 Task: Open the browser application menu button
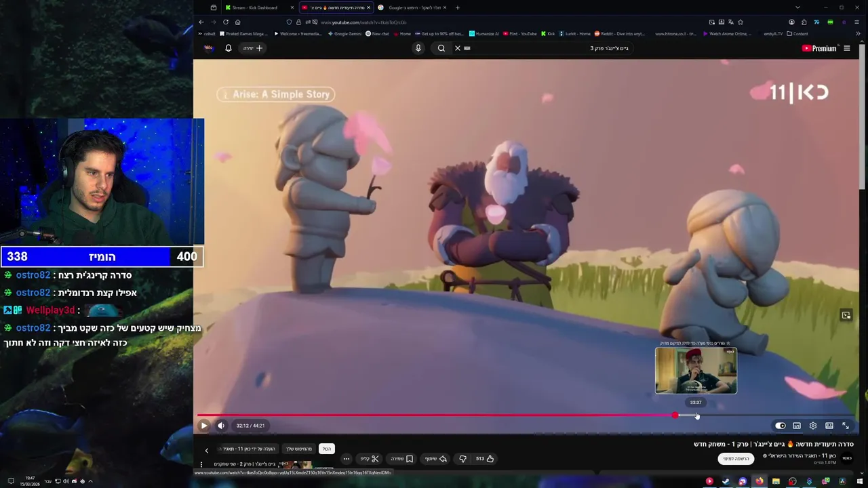pyautogui.click(x=857, y=22)
